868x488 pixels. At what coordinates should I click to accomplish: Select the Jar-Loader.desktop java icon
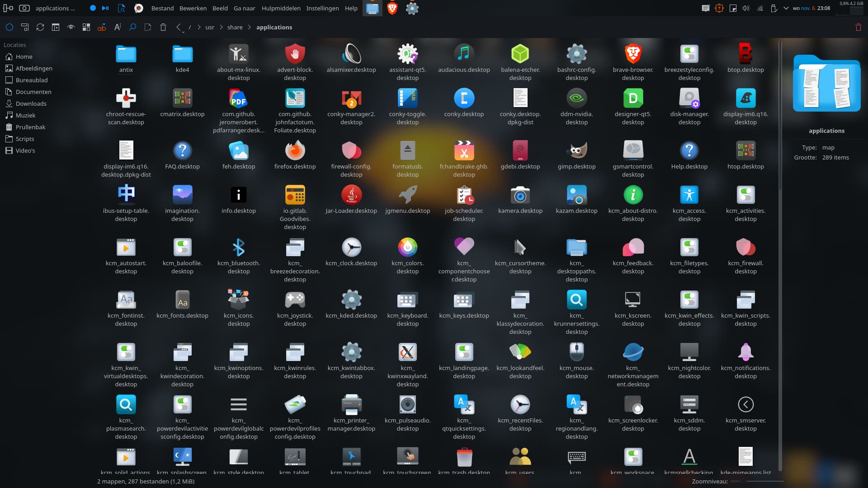351,195
